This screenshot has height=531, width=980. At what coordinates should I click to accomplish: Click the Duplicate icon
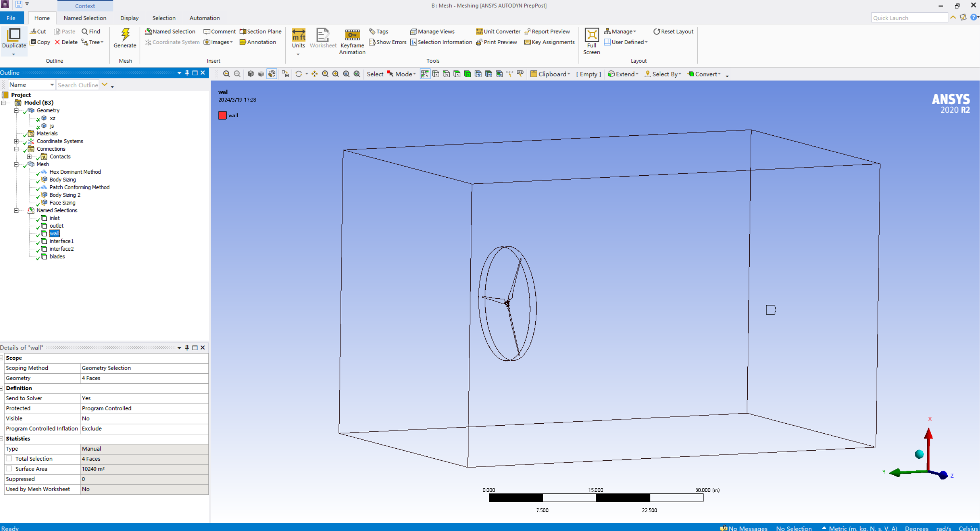pos(14,35)
